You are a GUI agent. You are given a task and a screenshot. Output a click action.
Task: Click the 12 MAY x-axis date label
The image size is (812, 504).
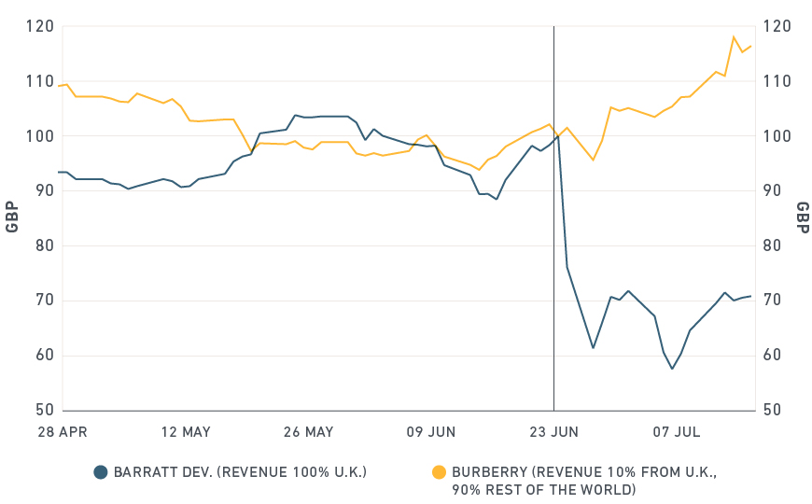[x=186, y=432]
